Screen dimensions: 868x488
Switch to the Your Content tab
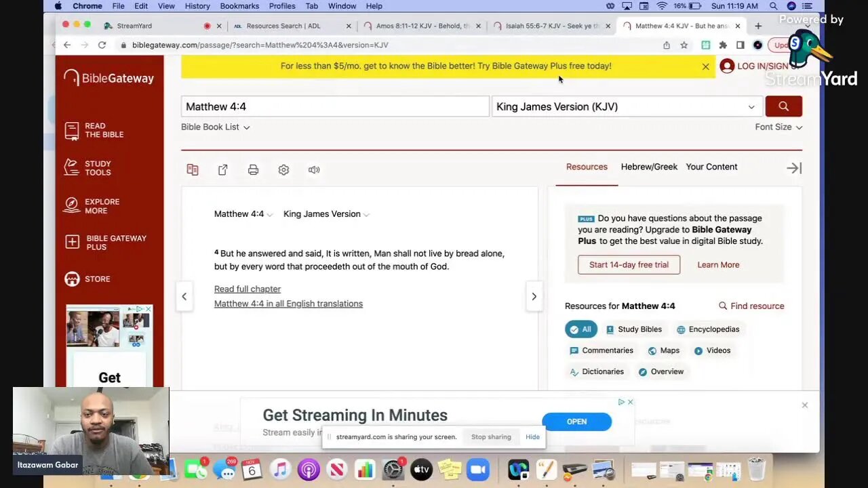click(x=711, y=167)
